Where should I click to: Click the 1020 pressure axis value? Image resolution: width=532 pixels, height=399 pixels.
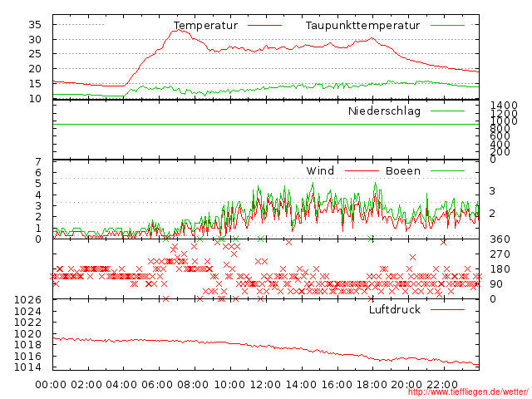pos(27,333)
